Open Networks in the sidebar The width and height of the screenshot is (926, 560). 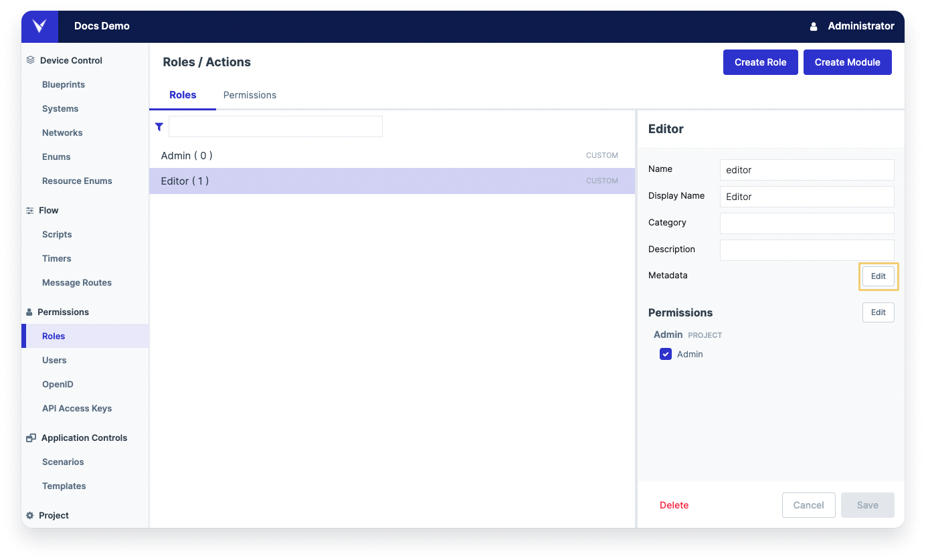tap(62, 132)
